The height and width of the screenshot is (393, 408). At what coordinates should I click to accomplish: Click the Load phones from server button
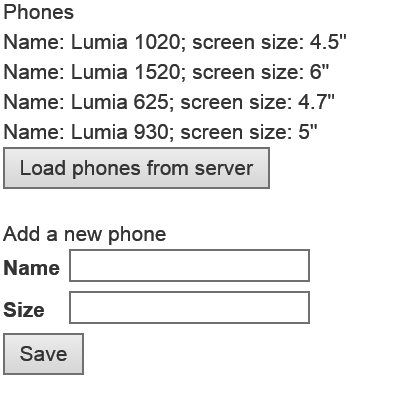tap(136, 168)
